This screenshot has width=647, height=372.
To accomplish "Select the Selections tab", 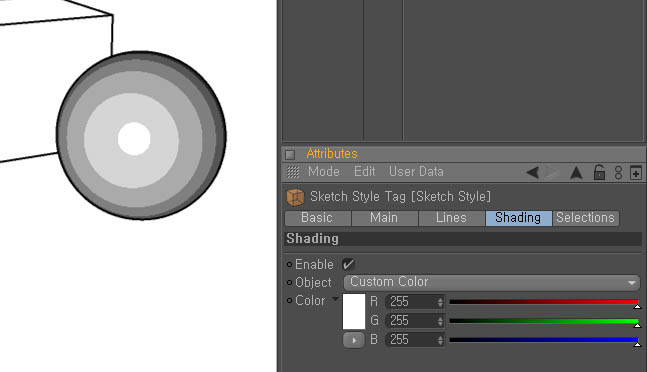I will click(585, 218).
